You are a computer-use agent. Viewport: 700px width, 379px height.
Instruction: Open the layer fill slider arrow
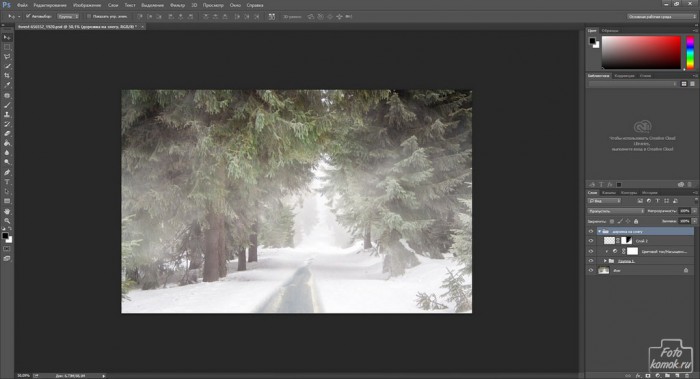(694, 221)
